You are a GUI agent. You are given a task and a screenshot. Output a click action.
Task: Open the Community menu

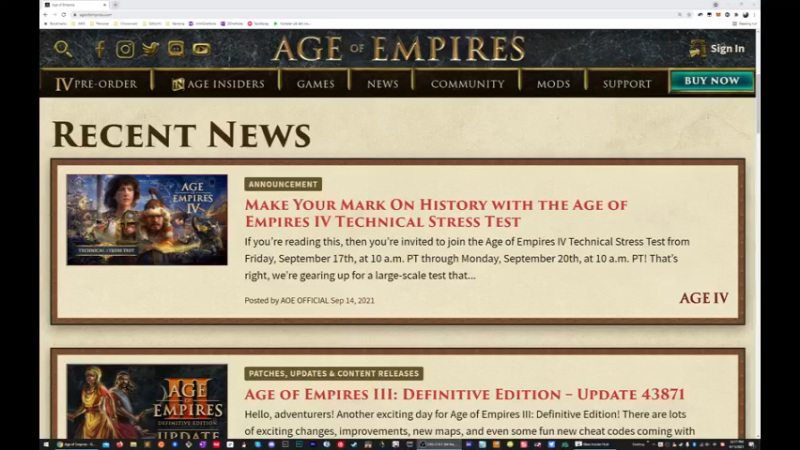click(x=467, y=84)
